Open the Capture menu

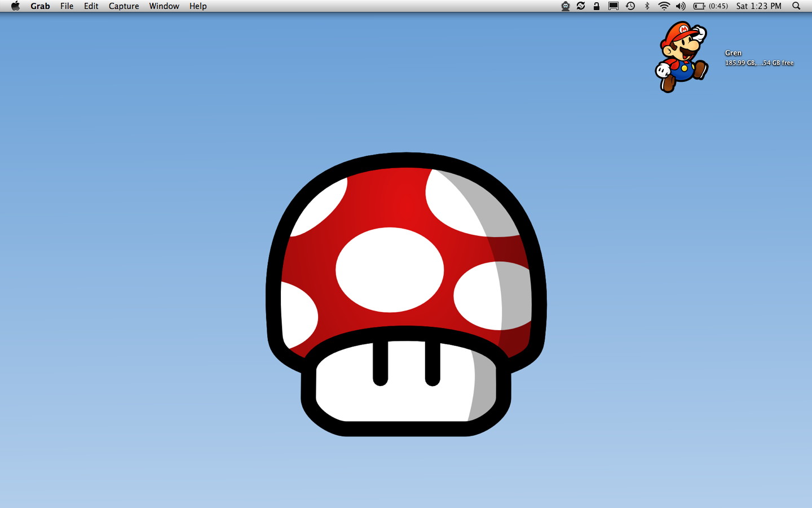(x=124, y=6)
